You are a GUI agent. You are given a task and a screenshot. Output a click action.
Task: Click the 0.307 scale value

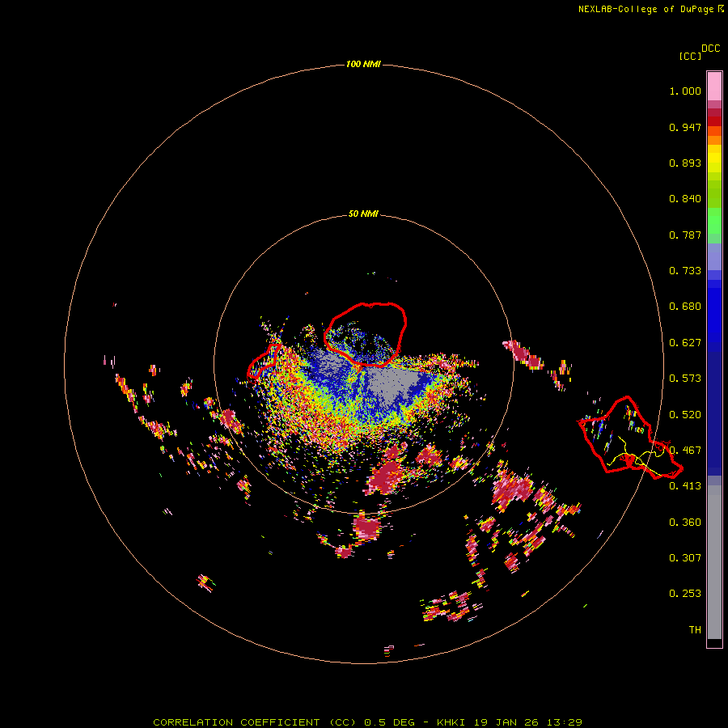click(x=685, y=558)
